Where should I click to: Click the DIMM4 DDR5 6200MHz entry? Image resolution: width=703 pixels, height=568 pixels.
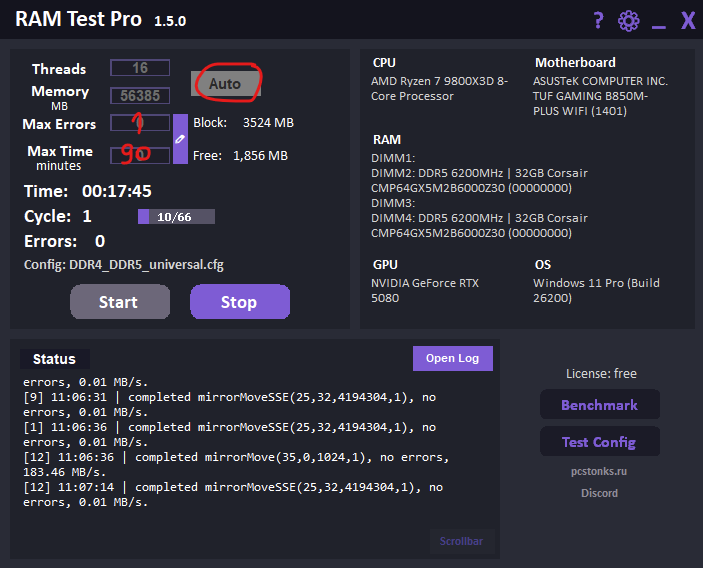click(479, 225)
